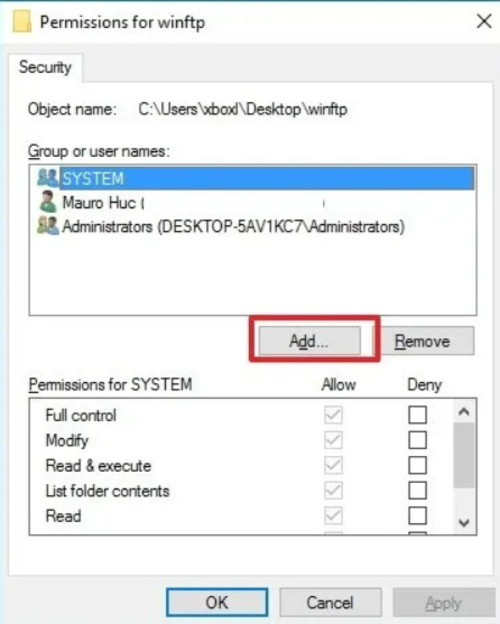Click the Mauro Huc user icon
Image resolution: width=500 pixels, height=624 pixels.
[x=48, y=202]
